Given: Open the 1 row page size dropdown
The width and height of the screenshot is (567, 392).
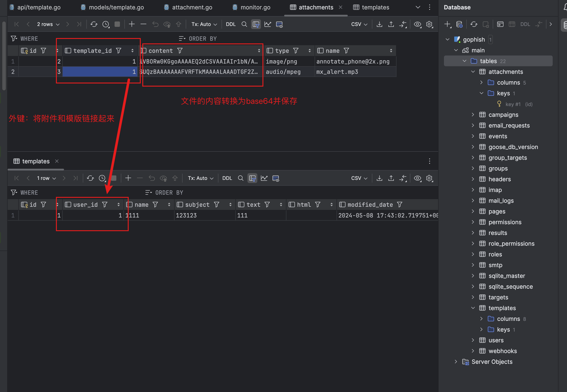Looking at the screenshot, I should [x=46, y=178].
